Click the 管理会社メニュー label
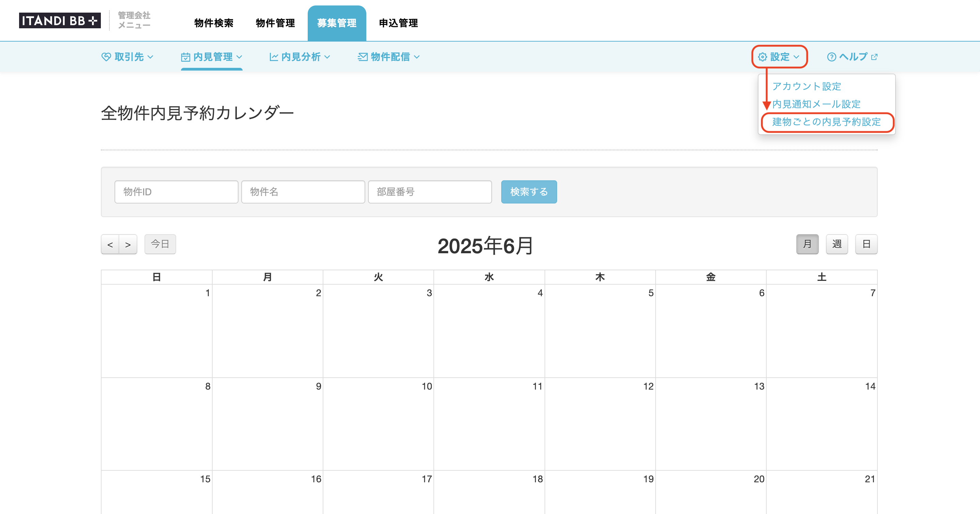Image resolution: width=980 pixels, height=514 pixels. [134, 20]
